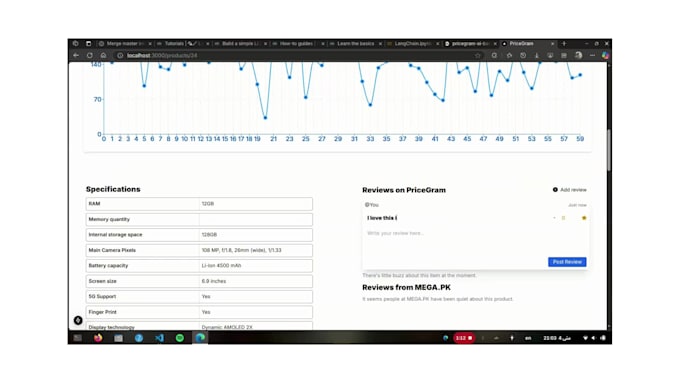Reload the localhost page
Image resolution: width=680 pixels, height=383 pixels.
[89, 56]
